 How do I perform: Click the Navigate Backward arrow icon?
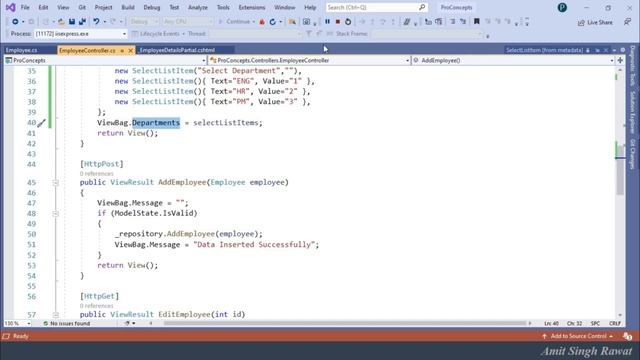15,22
